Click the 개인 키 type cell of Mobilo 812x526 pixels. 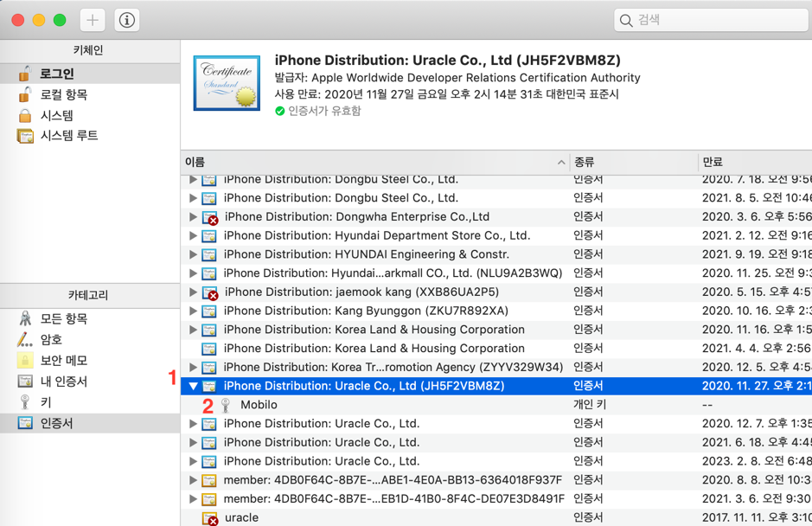tap(590, 405)
